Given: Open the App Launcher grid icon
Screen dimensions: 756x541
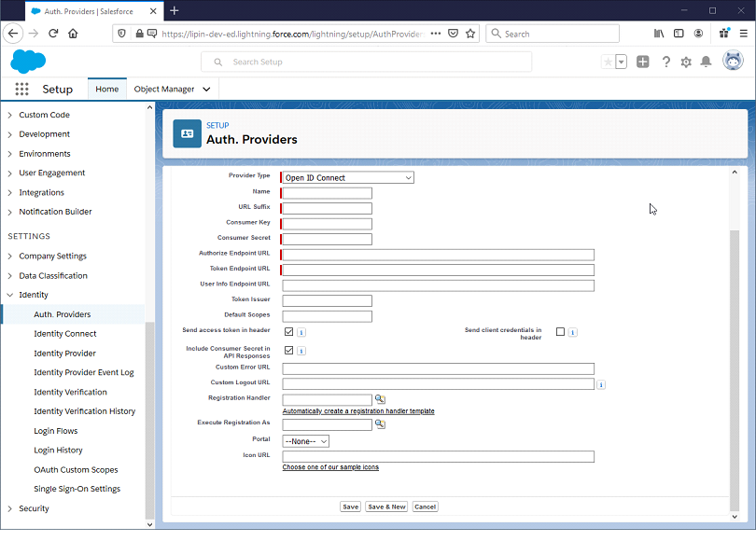Looking at the screenshot, I should pos(21,89).
